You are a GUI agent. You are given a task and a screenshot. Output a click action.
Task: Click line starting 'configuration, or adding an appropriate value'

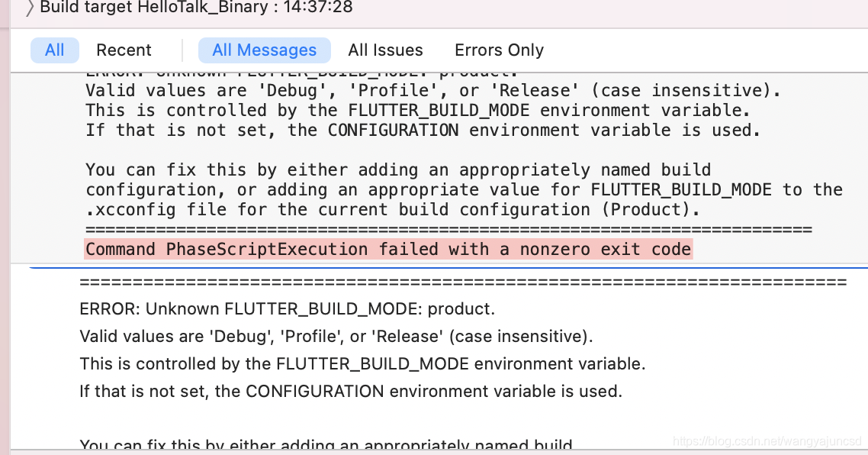click(464, 189)
